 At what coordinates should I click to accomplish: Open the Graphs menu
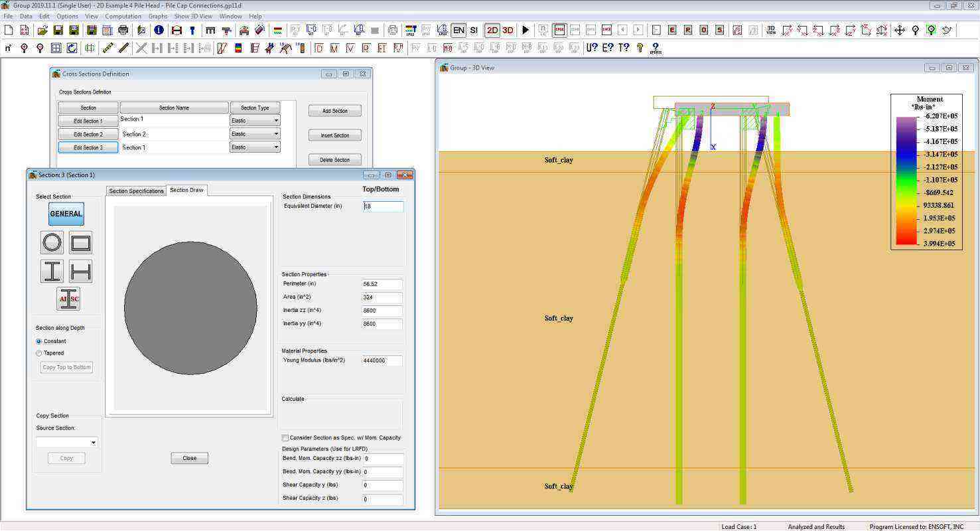click(x=158, y=16)
